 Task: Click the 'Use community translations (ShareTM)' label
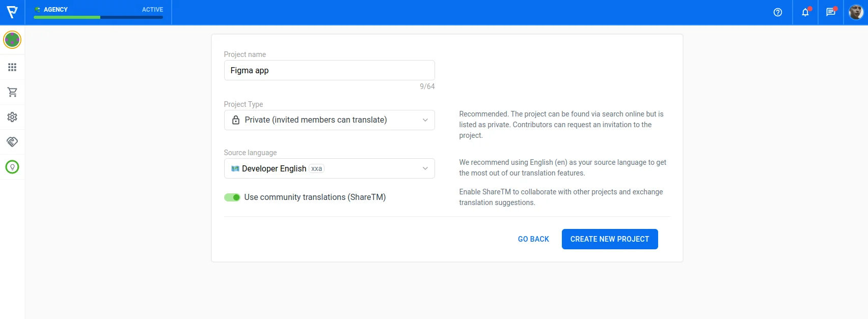[315, 197]
